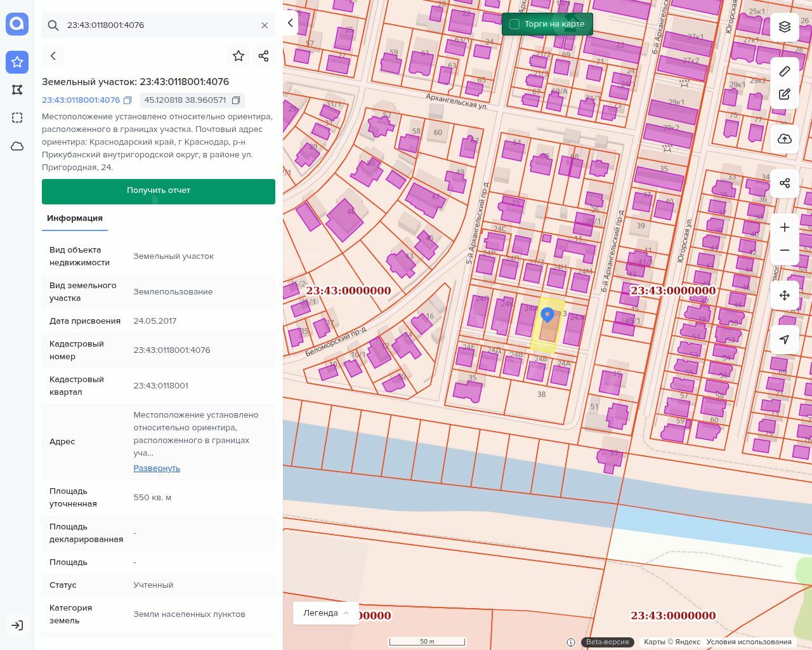Image resolution: width=812 pixels, height=650 pixels.
Task: Copy the cadastral number 23:43:0118001:4076
Action: click(128, 100)
